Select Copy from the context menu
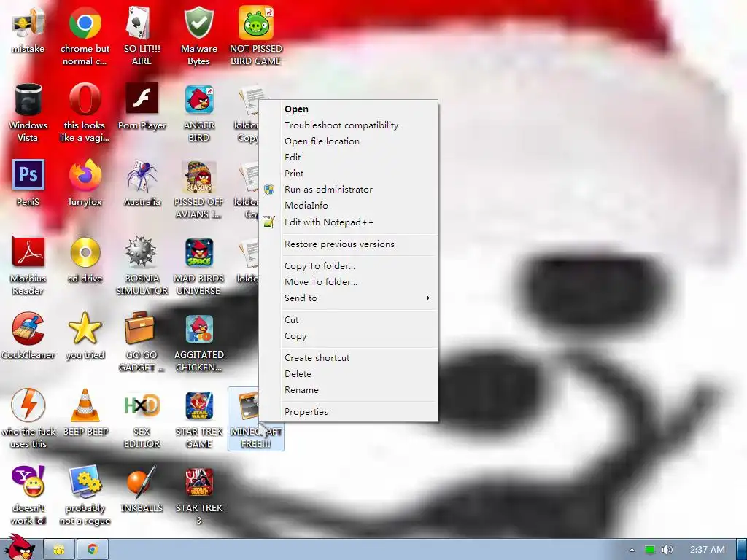This screenshot has height=560, width=747. tap(349, 336)
